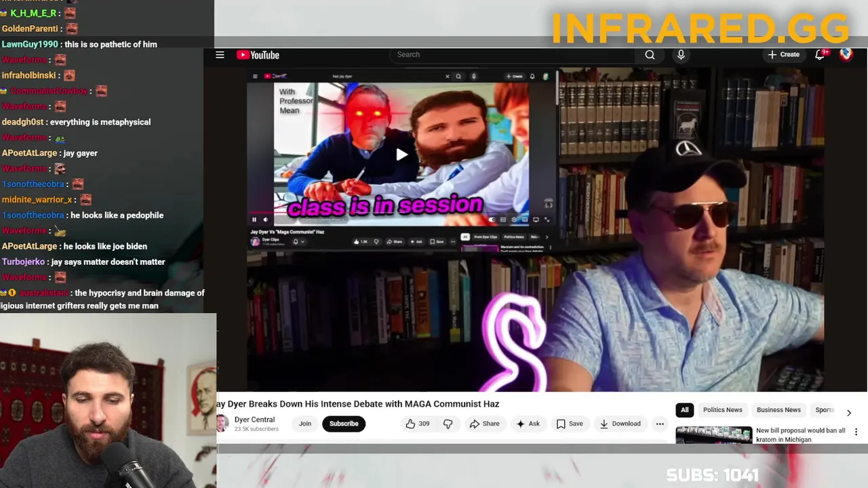Select the Business News chip

[778, 410]
